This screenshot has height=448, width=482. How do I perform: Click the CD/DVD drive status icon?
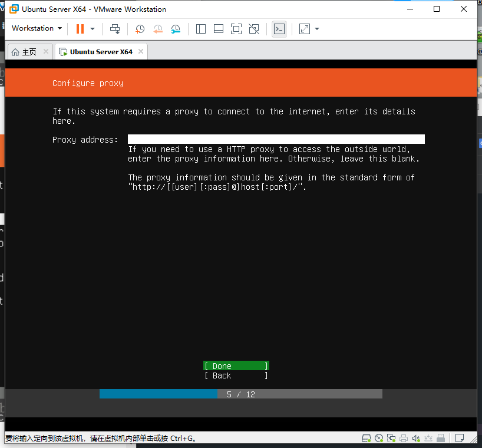click(379, 438)
